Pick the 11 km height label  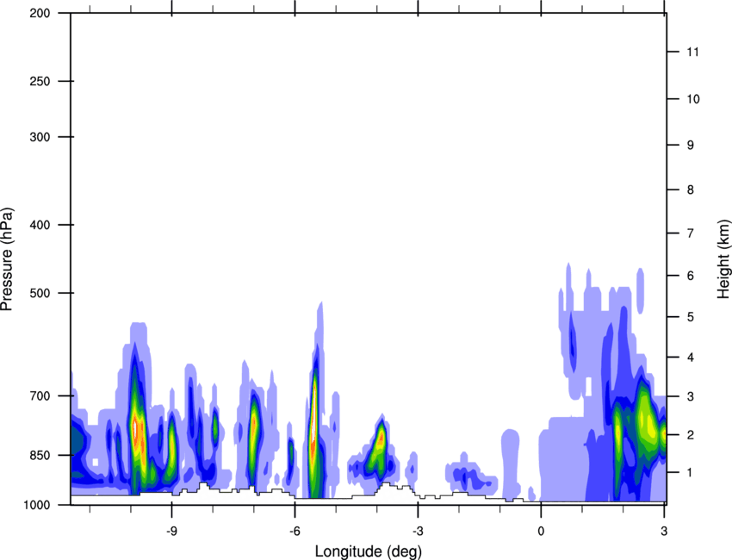click(693, 52)
